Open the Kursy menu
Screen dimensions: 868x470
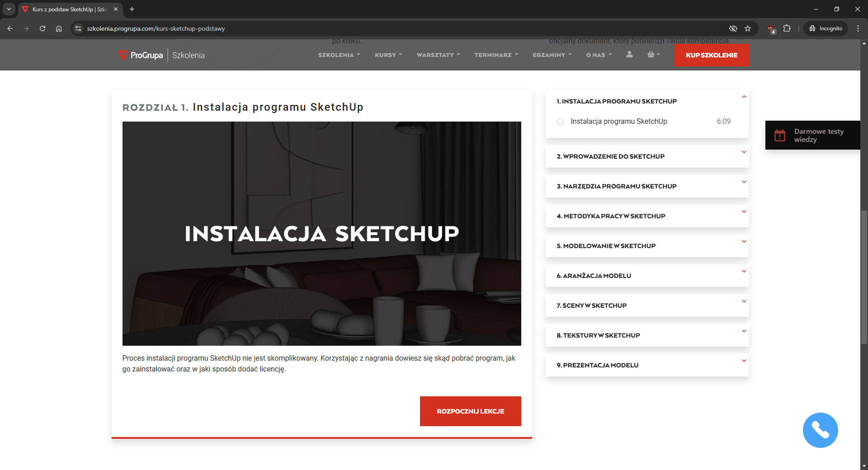pyautogui.click(x=388, y=55)
